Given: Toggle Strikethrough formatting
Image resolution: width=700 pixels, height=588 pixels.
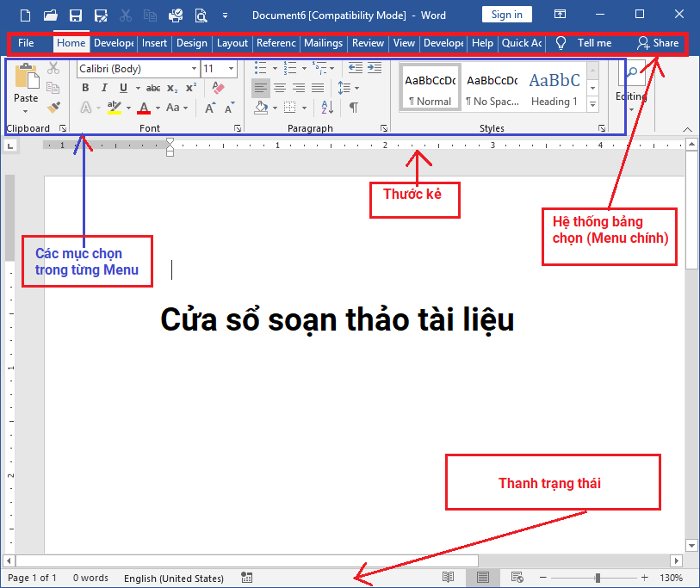Looking at the screenshot, I should pos(153,89).
